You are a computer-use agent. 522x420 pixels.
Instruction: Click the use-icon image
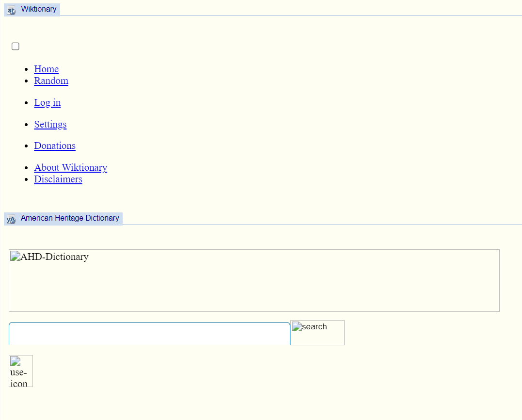[21, 371]
